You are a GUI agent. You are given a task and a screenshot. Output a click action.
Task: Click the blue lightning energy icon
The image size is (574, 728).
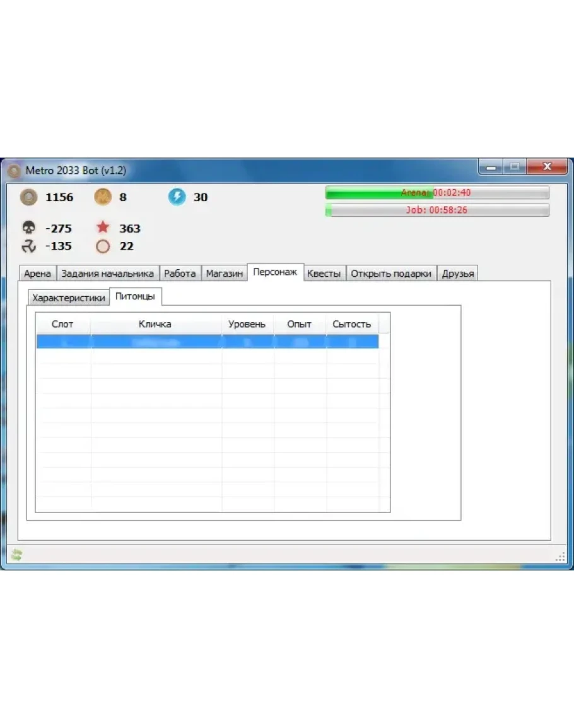pyautogui.click(x=177, y=197)
